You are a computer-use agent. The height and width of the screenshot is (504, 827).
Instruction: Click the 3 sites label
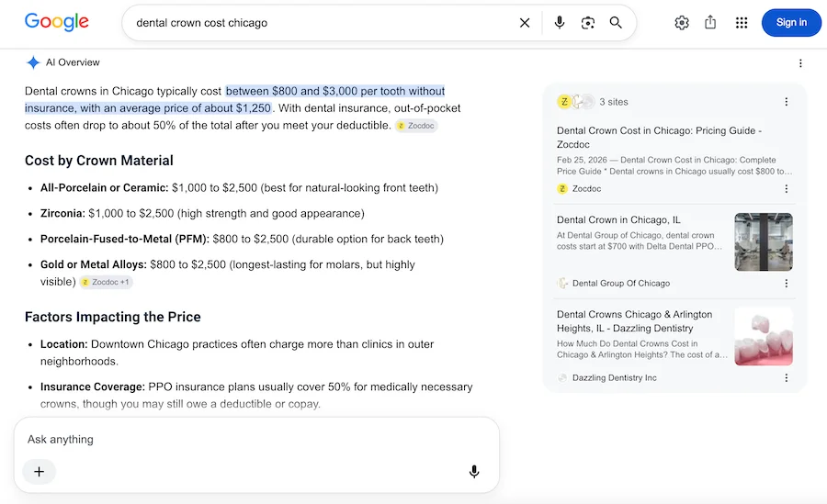pos(614,102)
